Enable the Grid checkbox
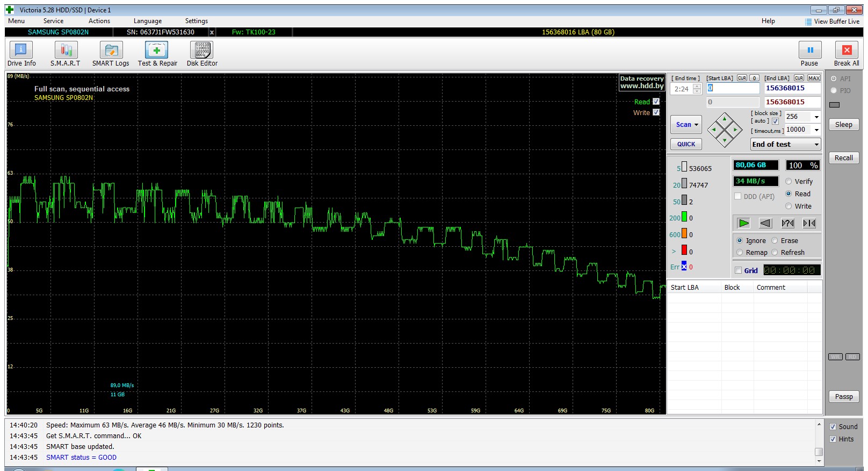The width and height of the screenshot is (868, 471). pos(738,270)
